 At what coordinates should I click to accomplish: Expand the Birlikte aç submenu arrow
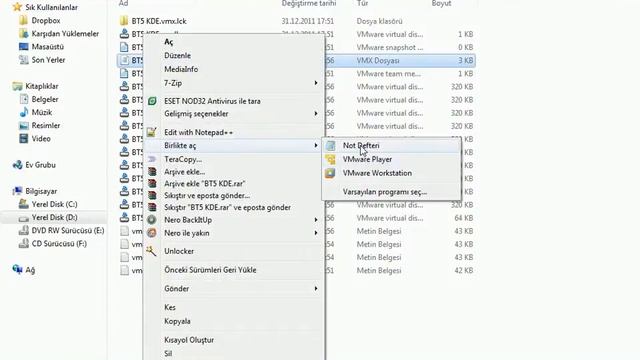[x=316, y=145]
